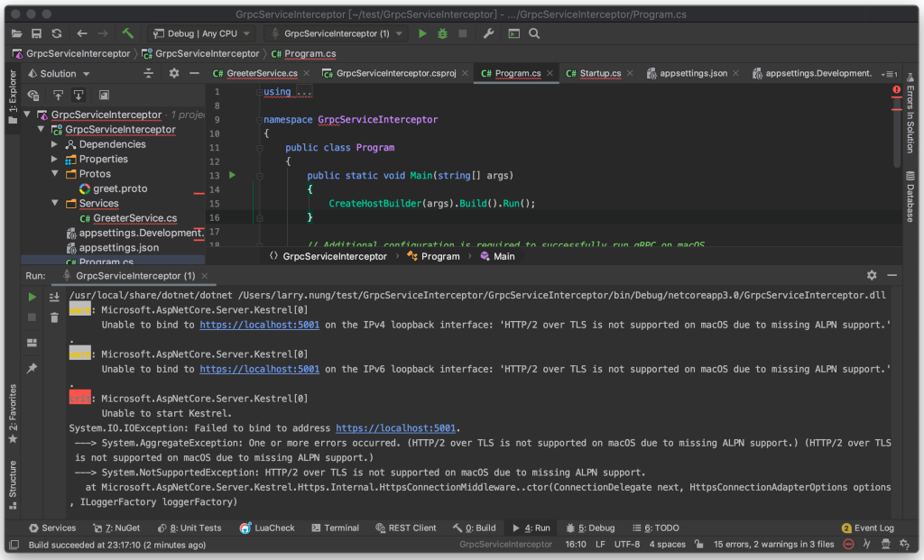Open the Debug | Any CPU configuration dropdown
This screenshot has width=924, height=560.
coord(201,33)
